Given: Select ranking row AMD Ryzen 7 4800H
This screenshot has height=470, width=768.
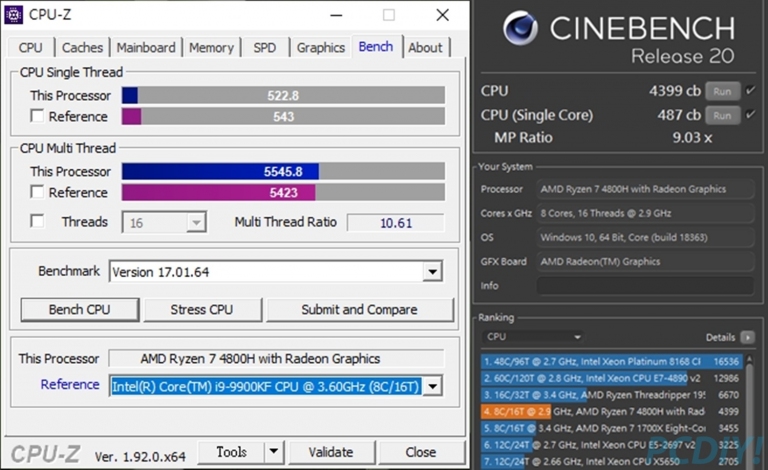Looking at the screenshot, I should click(611, 411).
